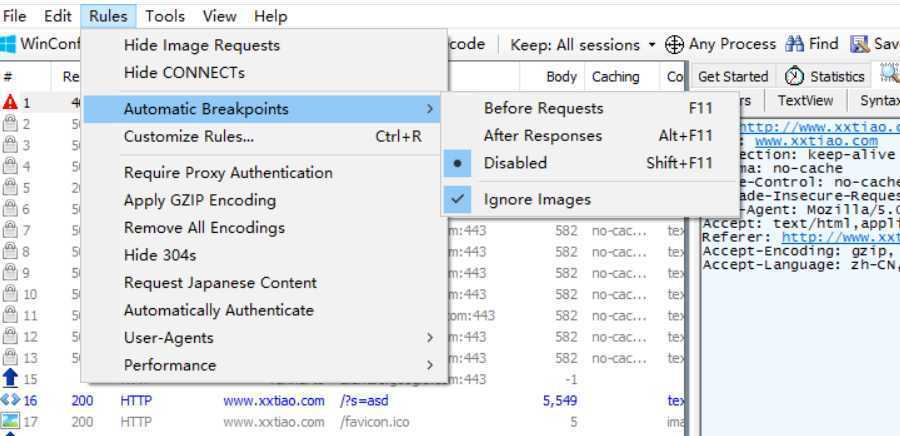
Task: Open the Statistics stopwatch tab
Action: [825, 76]
